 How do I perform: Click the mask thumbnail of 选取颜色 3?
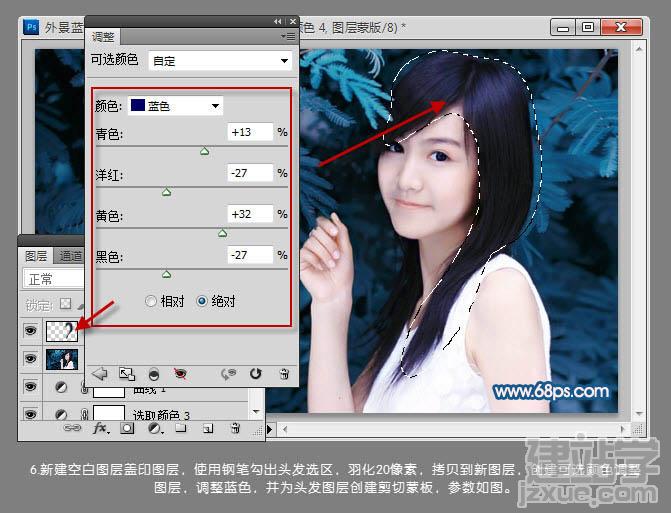pos(109,413)
